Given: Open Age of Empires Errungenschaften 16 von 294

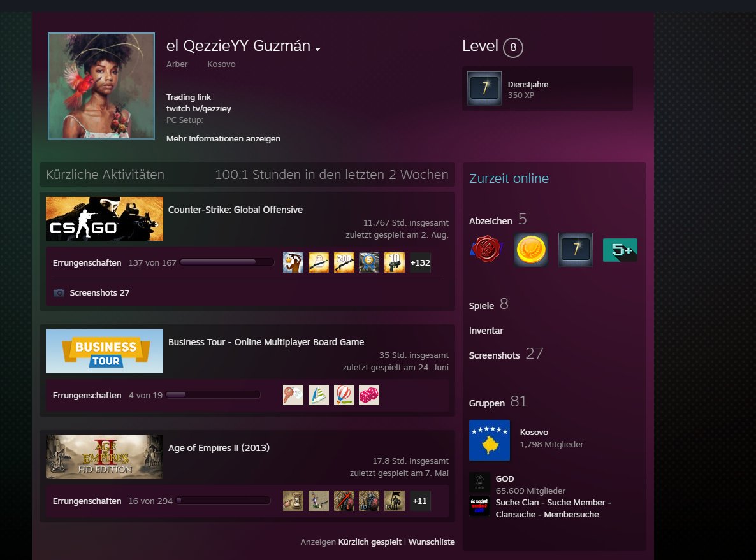Looking at the screenshot, I should coord(112,501).
